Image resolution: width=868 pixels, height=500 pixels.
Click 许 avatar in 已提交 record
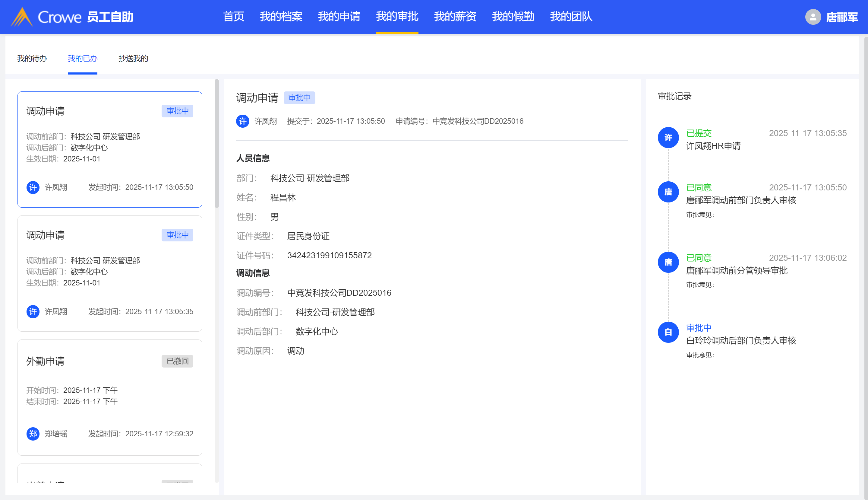pyautogui.click(x=668, y=138)
